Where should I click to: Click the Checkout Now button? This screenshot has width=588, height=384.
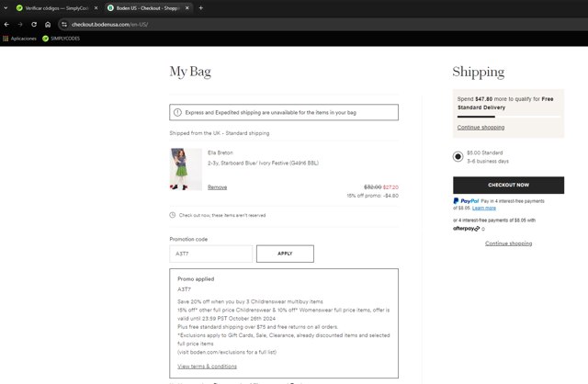508,186
